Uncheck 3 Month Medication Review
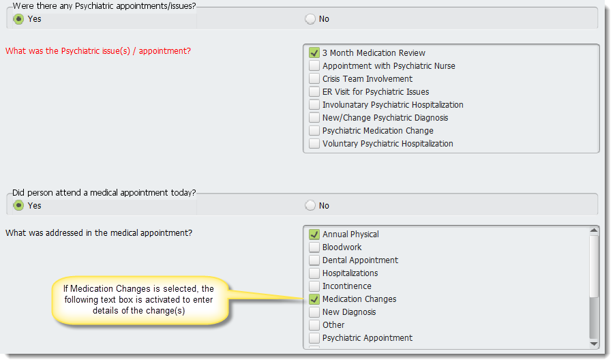The image size is (615, 364). (314, 52)
